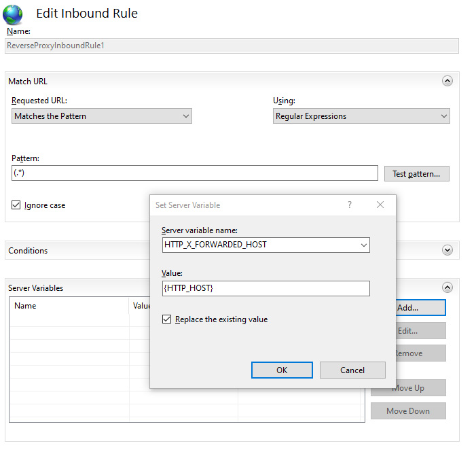Click the help question mark in Set Server Variable dialog

350,205
